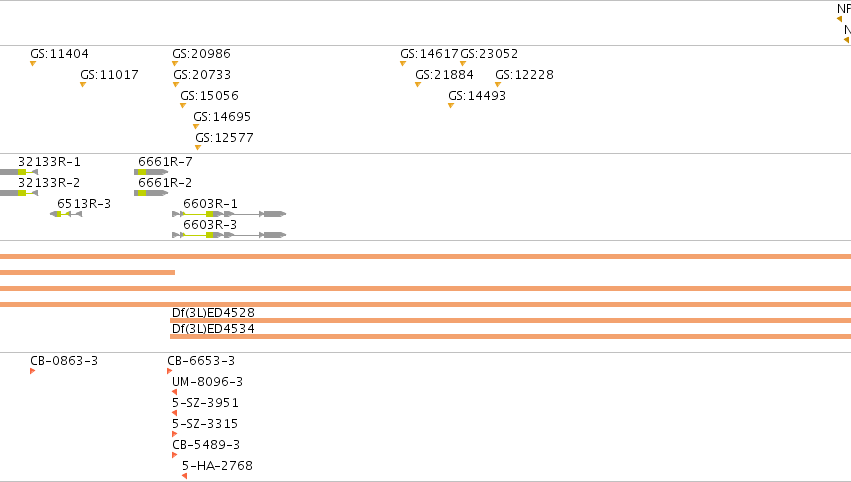Open the 6603R-3 transcript model
851x482 pixels.
229,235
